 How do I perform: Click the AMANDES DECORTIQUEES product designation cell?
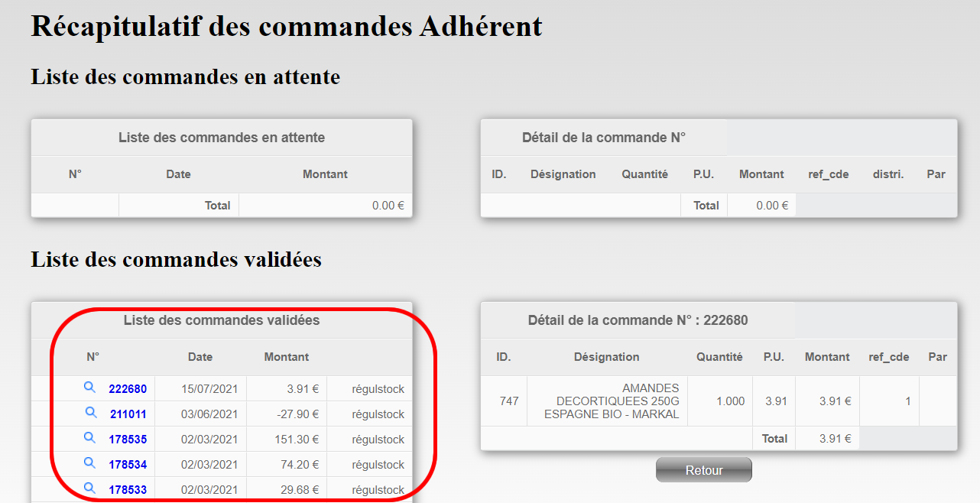tap(618, 401)
